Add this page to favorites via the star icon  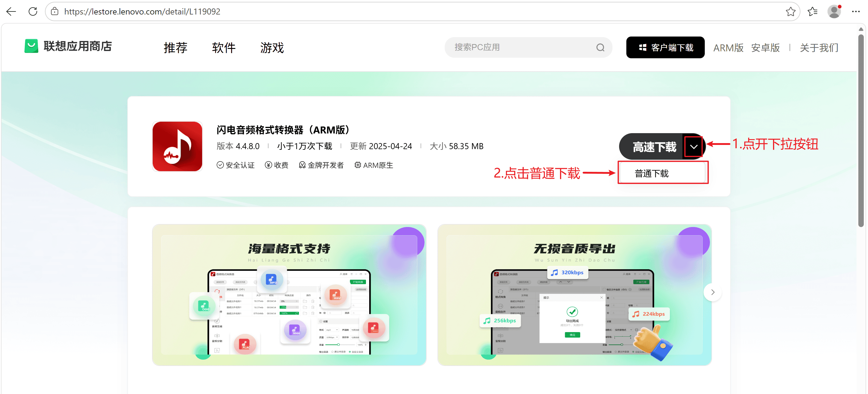click(x=790, y=11)
